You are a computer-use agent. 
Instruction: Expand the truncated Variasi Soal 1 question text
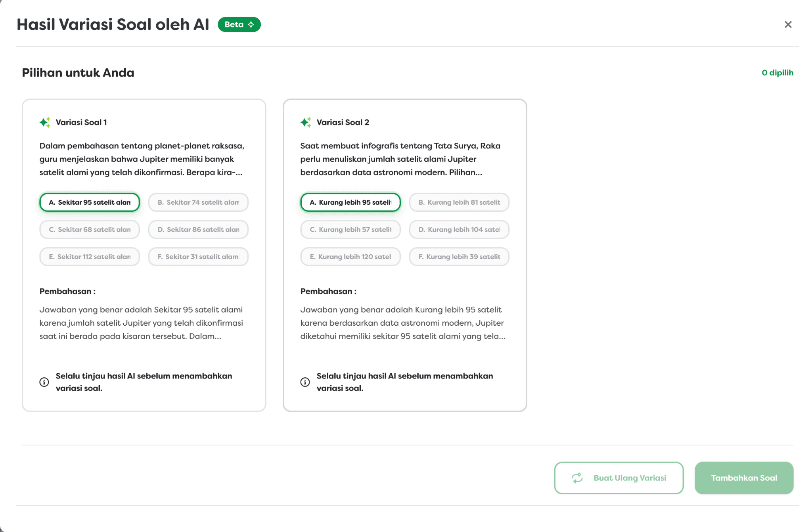tap(142, 159)
